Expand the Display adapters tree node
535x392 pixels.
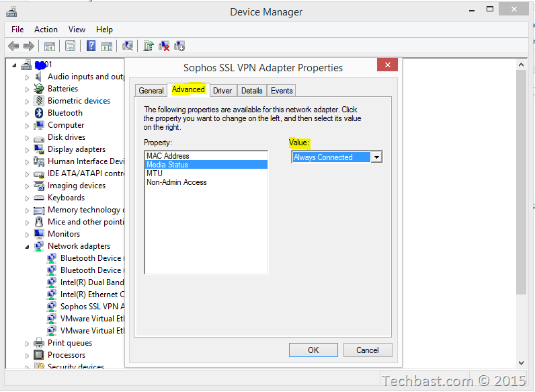[x=27, y=150]
